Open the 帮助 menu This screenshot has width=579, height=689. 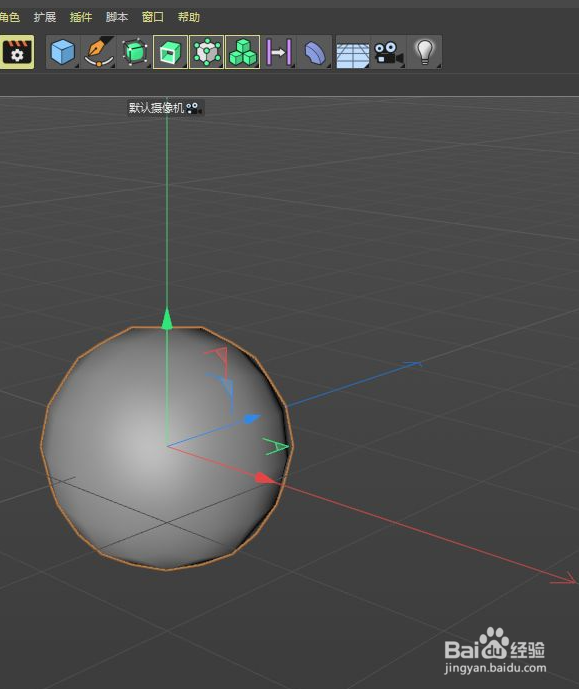click(189, 17)
